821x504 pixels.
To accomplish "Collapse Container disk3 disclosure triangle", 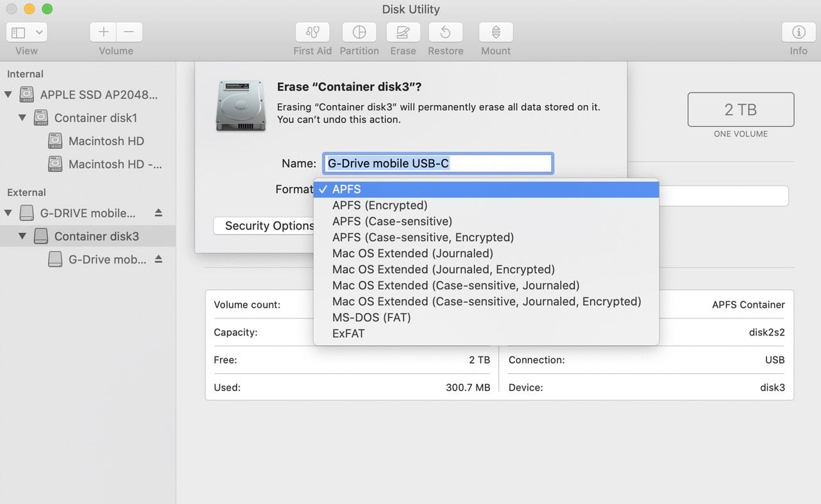I will click(x=22, y=236).
